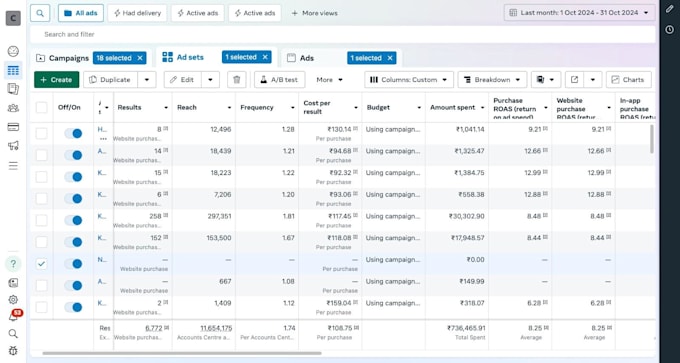Tick the select-all header checkbox

pyautogui.click(x=42, y=107)
